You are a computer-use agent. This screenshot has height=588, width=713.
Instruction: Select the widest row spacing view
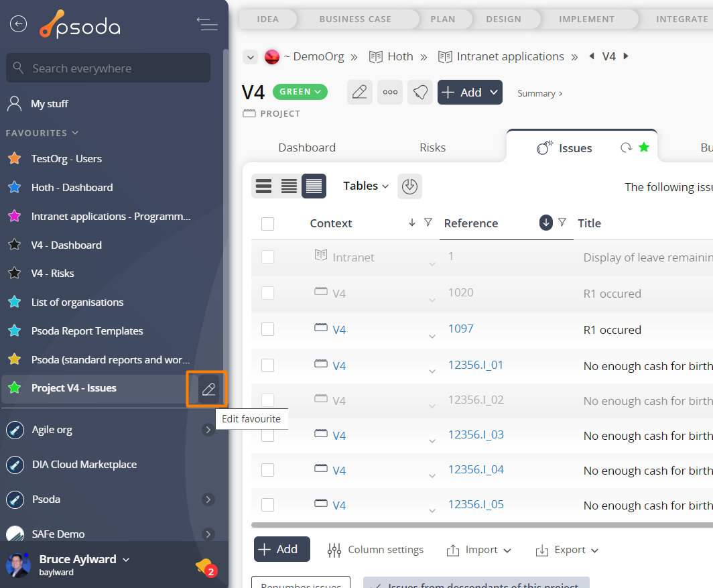point(264,186)
